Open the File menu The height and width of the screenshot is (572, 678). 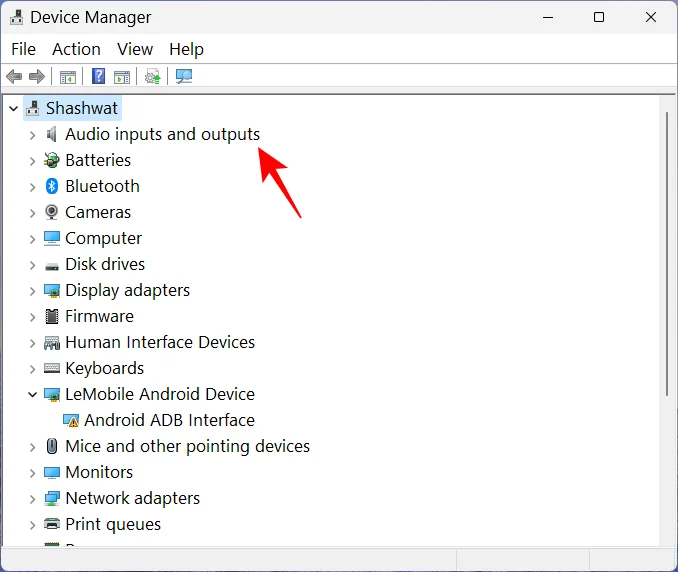23,49
